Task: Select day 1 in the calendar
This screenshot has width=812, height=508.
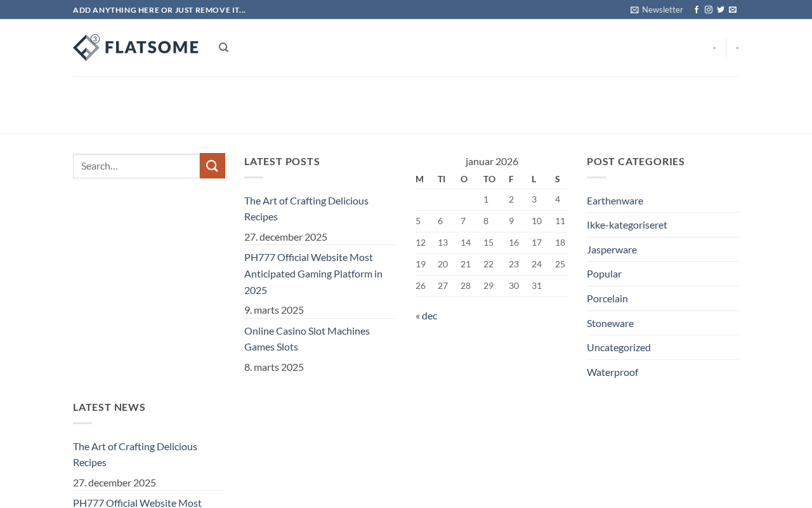Action: (x=486, y=199)
